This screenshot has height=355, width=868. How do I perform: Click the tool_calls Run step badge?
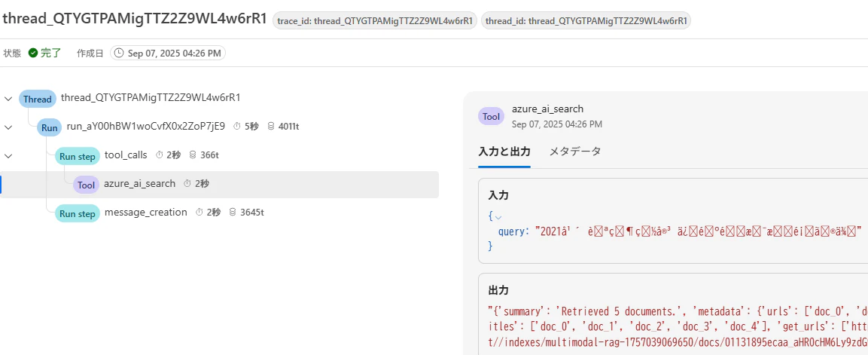(78, 156)
